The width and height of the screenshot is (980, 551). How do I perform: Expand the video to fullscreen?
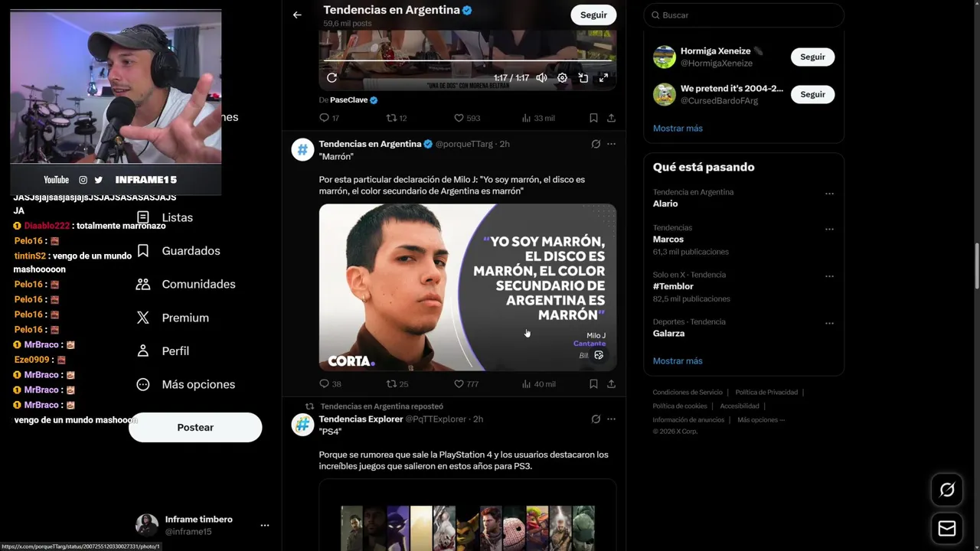[x=603, y=77]
